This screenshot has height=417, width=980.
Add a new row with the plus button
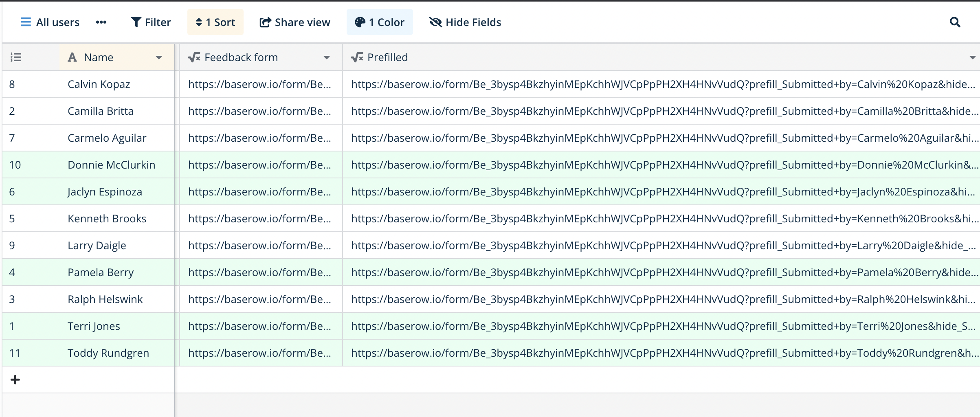(15, 380)
